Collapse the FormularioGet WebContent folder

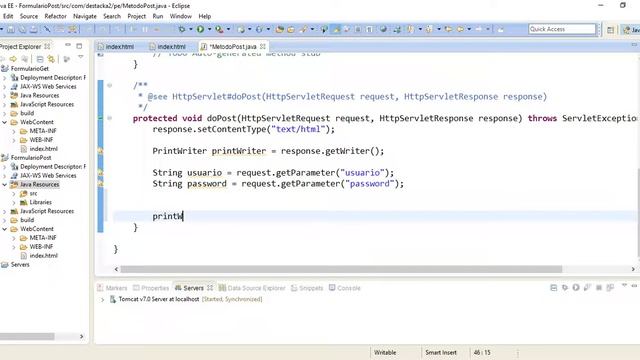click(4, 122)
